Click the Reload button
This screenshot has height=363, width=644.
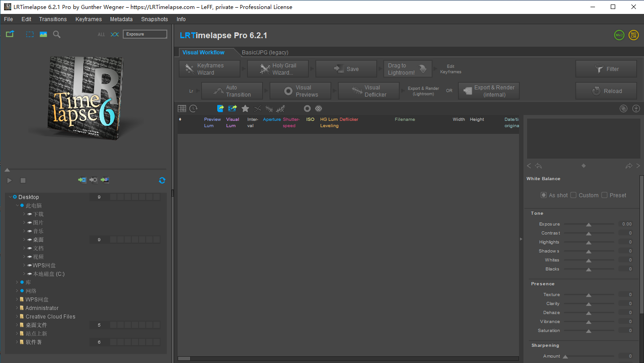[606, 91]
